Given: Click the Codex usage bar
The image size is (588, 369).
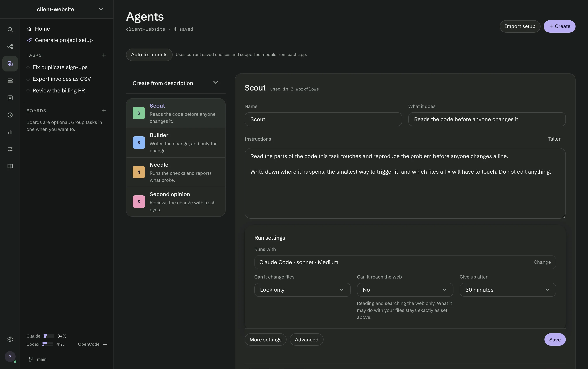Looking at the screenshot, I should 48,344.
